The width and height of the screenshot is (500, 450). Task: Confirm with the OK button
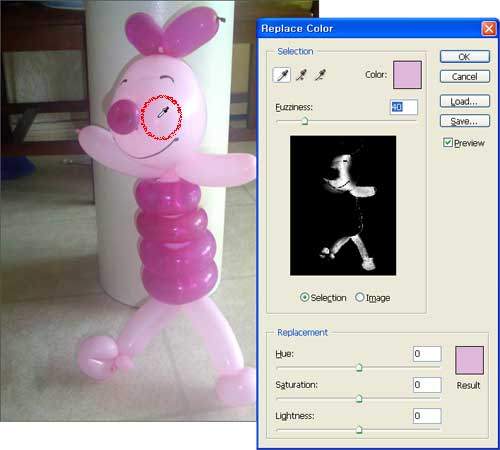click(465, 57)
